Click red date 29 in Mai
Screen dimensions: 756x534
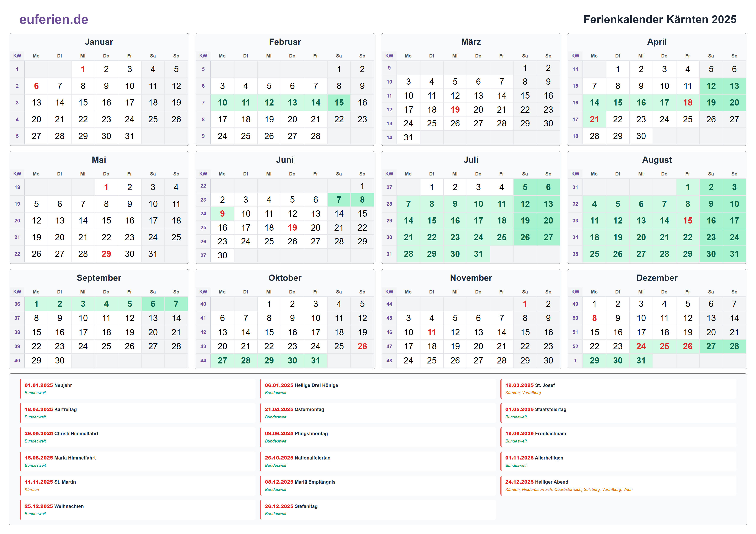pos(106,254)
